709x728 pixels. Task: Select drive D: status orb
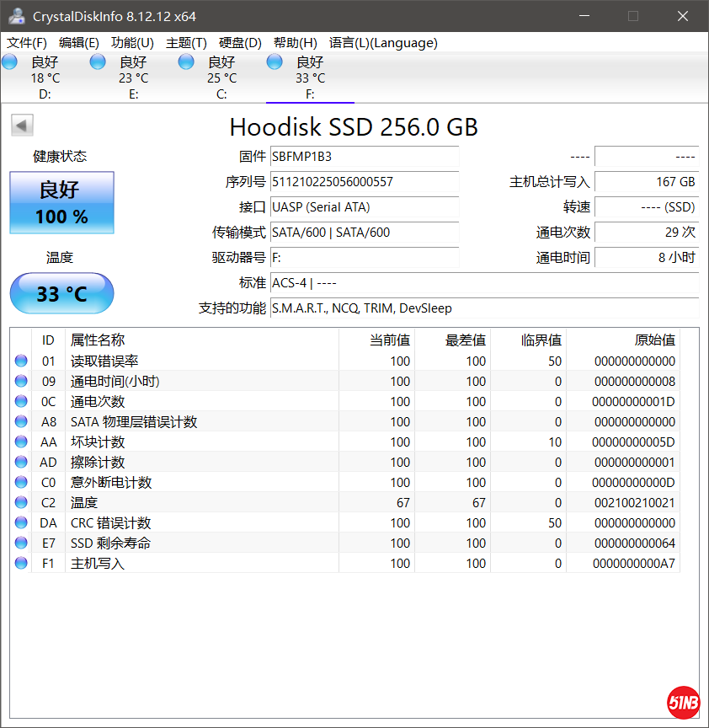pos(9,62)
